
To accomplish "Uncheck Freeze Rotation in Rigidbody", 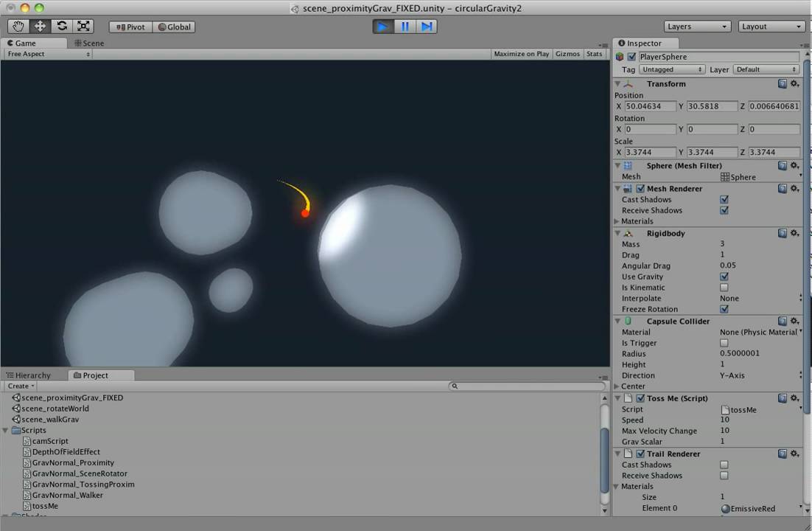I will [724, 309].
